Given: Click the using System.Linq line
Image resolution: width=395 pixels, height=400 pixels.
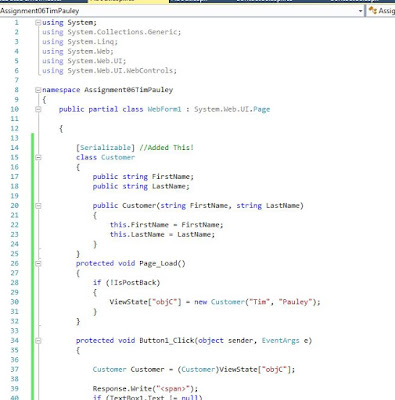Looking at the screenshot, I should tap(80, 42).
